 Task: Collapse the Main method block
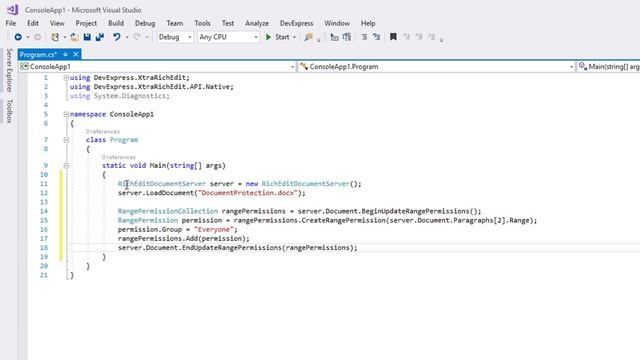tap(66, 166)
